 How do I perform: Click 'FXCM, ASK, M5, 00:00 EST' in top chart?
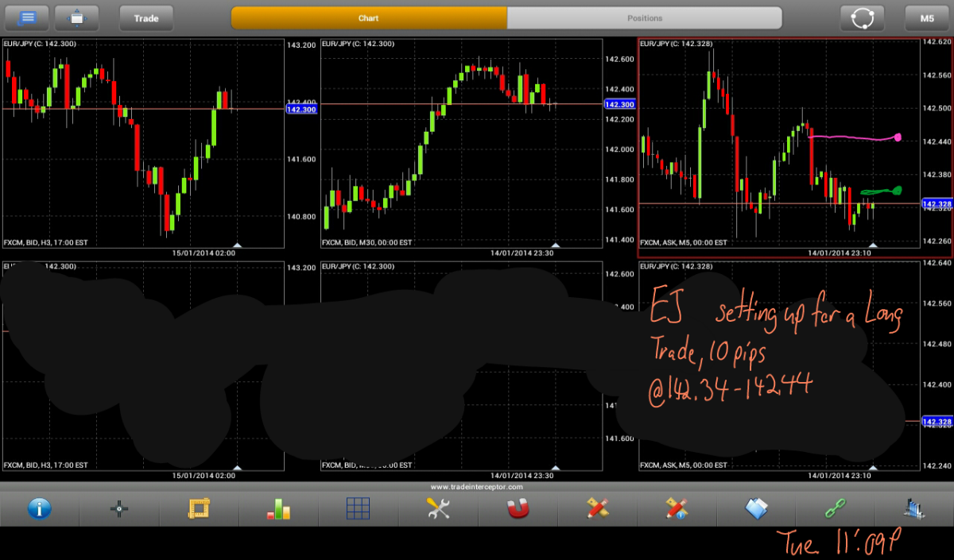(x=684, y=242)
